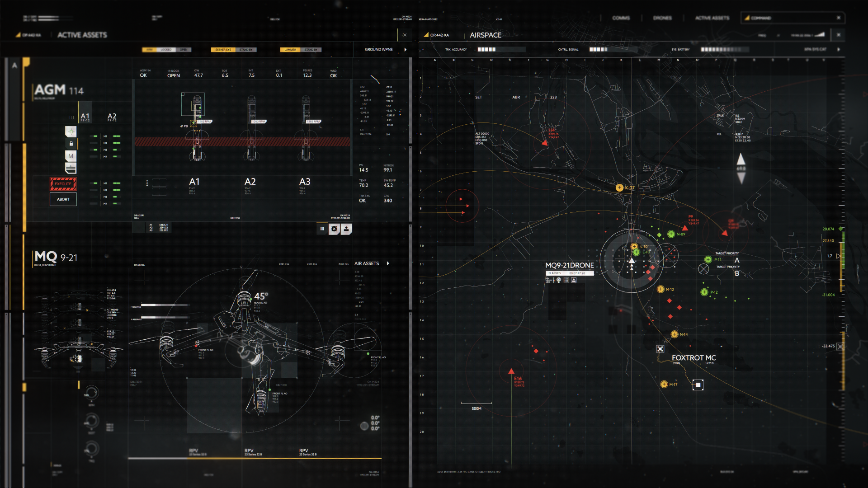868x488 pixels.
Task: Select the targeting crosshair icon in AGM panel
Action: (x=71, y=131)
